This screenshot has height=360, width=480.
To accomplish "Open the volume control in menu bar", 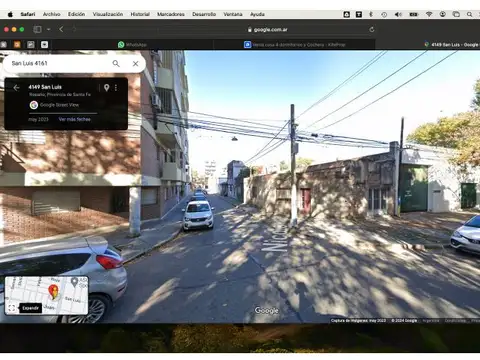I will [398, 14].
